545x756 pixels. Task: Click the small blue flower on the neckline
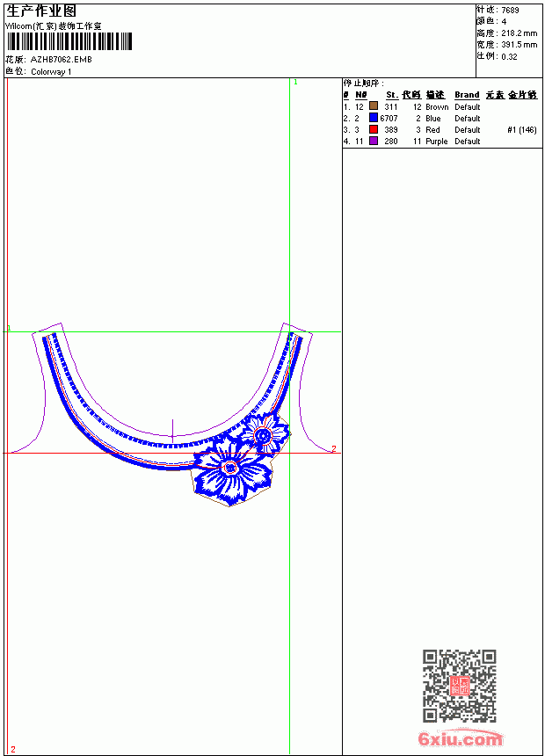coord(263,433)
